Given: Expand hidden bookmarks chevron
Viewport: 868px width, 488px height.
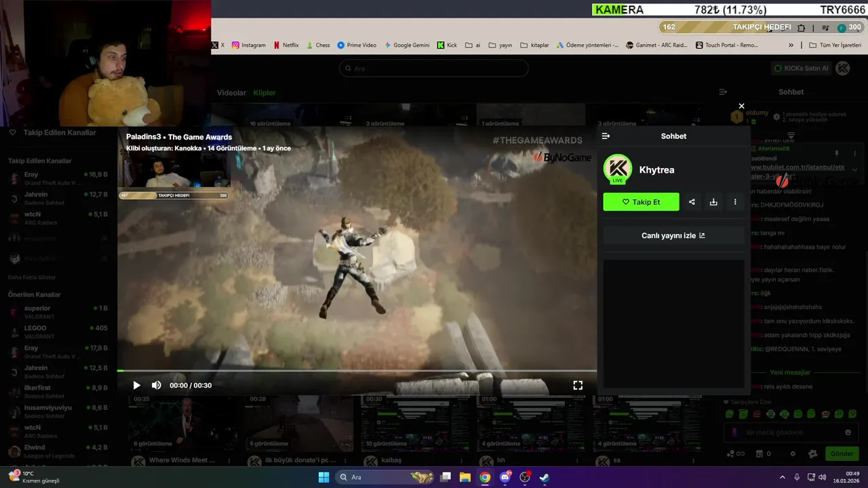Looking at the screenshot, I should click(791, 45).
